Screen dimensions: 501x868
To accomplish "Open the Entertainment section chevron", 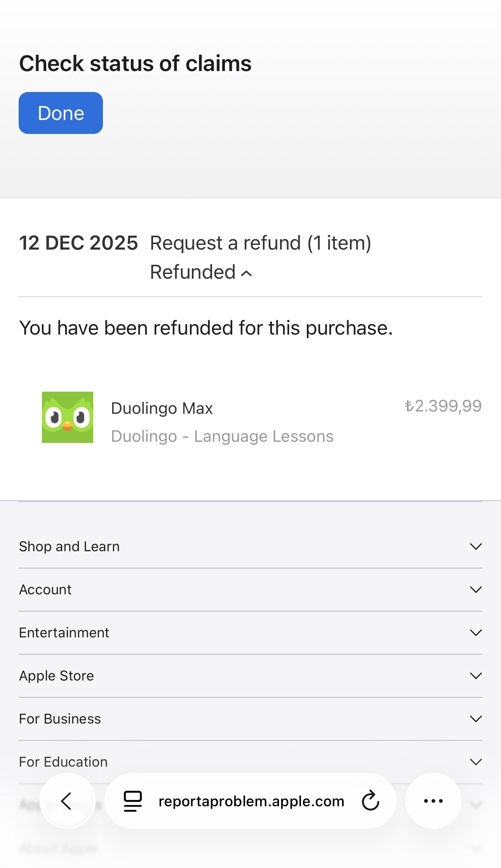I will pos(476,633).
